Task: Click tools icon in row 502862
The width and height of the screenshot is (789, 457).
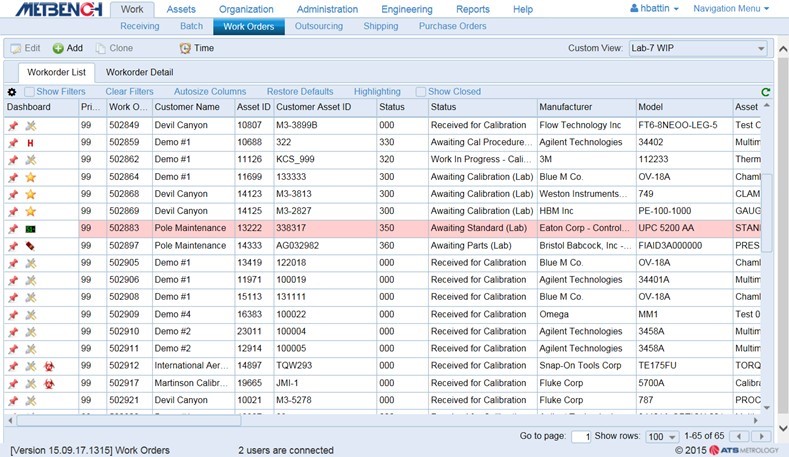Action: point(31,160)
